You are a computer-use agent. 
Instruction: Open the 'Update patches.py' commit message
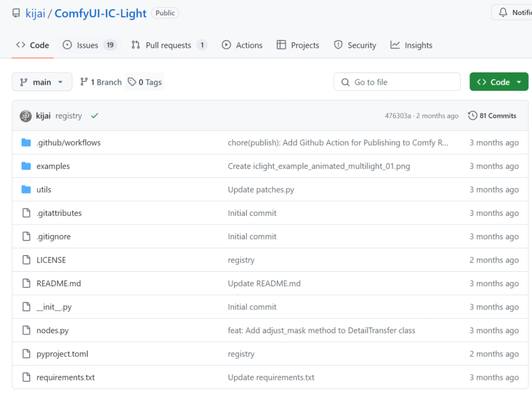click(261, 189)
